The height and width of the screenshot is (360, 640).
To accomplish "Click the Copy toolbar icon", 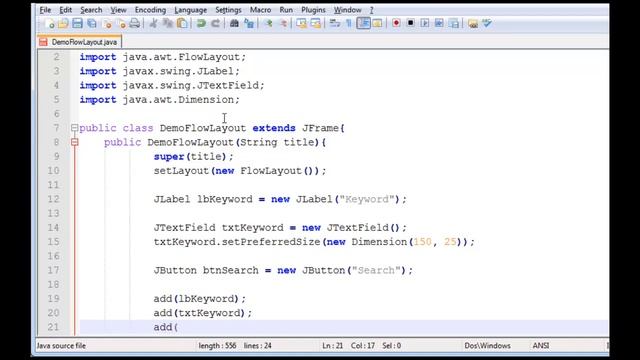I will 168,23.
